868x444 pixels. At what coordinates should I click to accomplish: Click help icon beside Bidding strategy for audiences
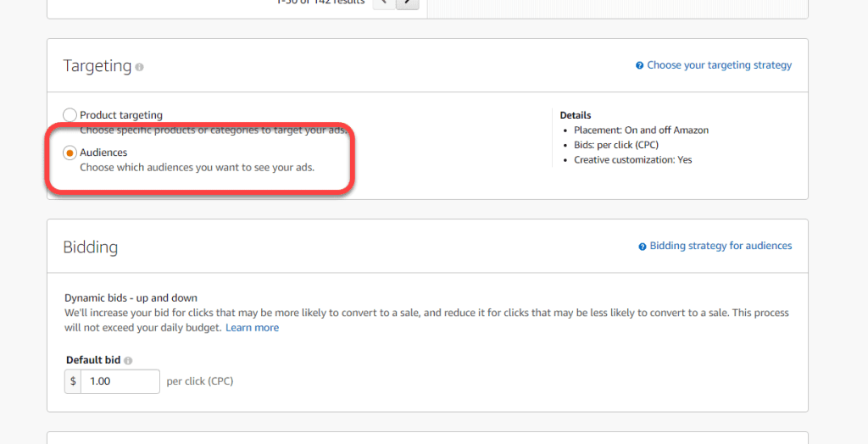pos(643,247)
